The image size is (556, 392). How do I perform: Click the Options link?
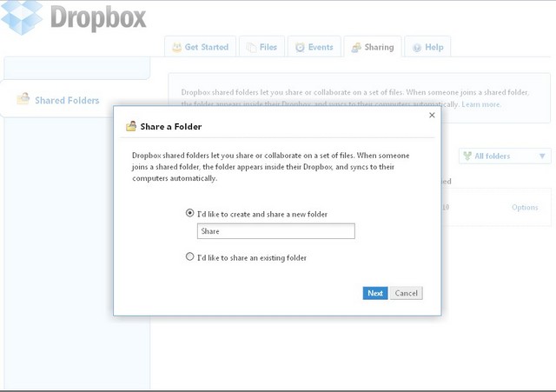pyautogui.click(x=525, y=207)
